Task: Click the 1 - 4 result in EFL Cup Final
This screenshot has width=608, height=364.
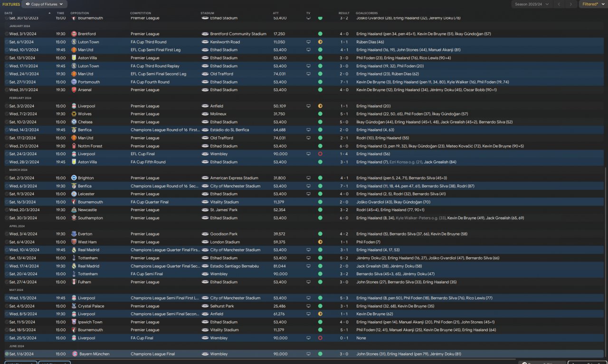Action: point(344,154)
